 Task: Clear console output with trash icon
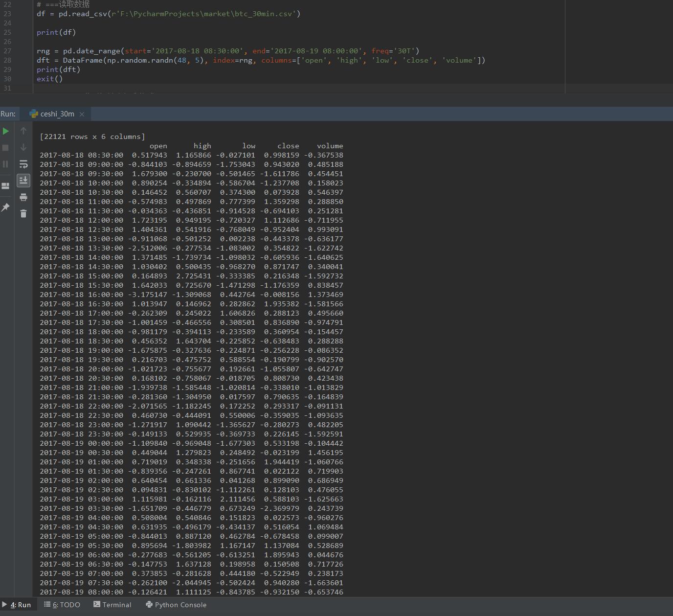coord(23,213)
